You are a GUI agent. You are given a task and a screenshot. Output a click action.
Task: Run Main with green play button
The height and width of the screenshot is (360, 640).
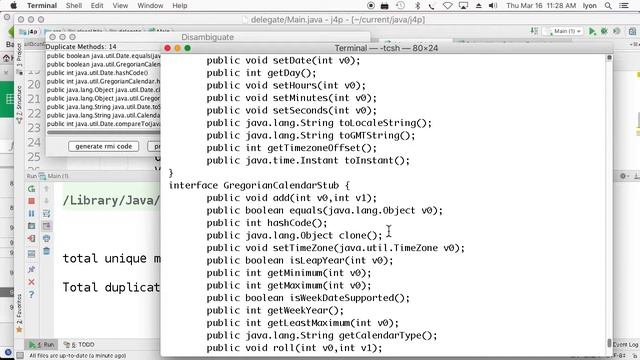click(x=592, y=31)
